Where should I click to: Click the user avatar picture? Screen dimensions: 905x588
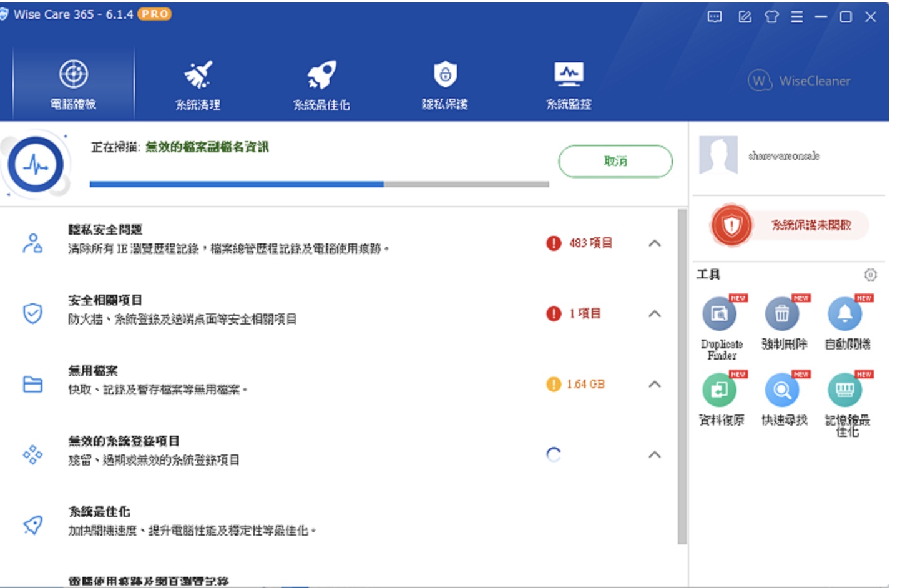[x=718, y=155]
